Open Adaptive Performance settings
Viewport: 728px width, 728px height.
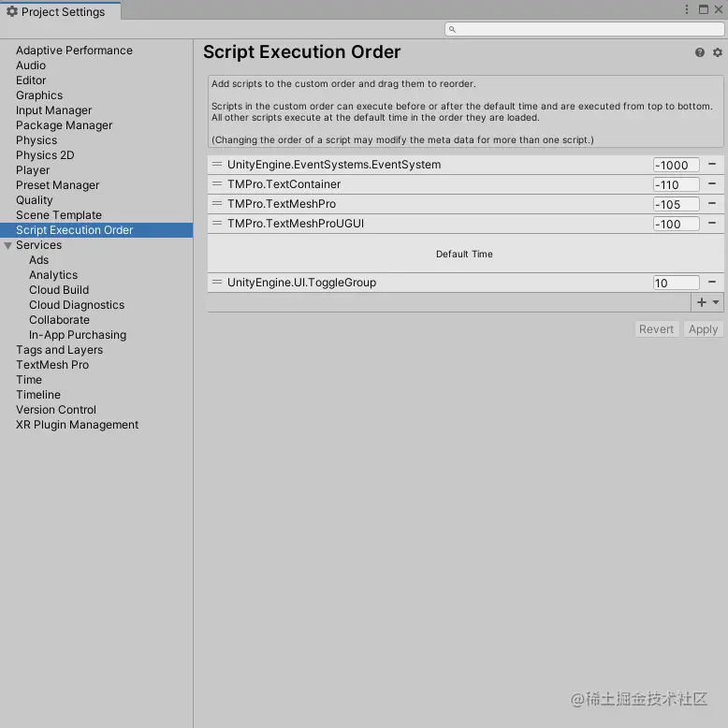pos(74,51)
